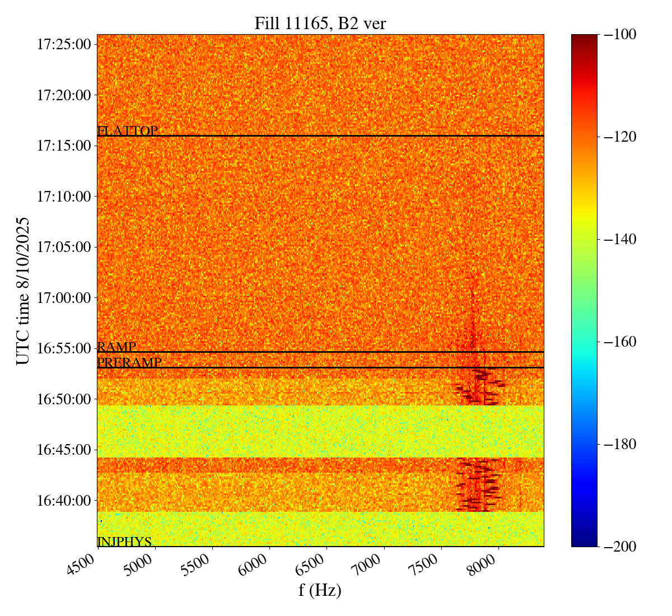Click the RAMP phase marker label
672x616 pixels.
(x=116, y=347)
